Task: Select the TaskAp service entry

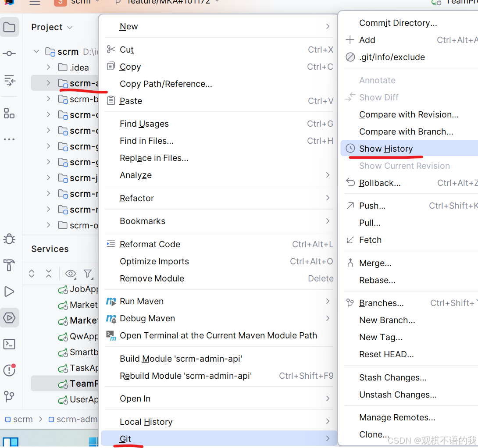Action: pyautogui.click(x=78, y=368)
